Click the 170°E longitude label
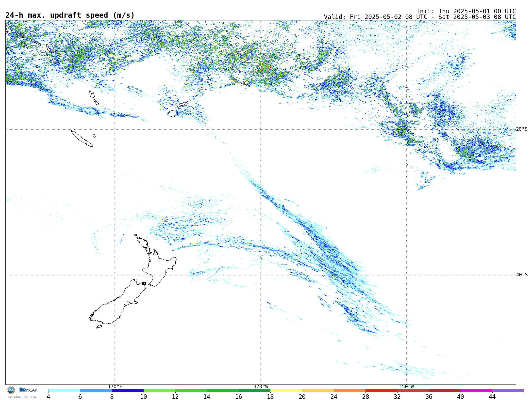This screenshot has width=532, height=400. click(115, 386)
